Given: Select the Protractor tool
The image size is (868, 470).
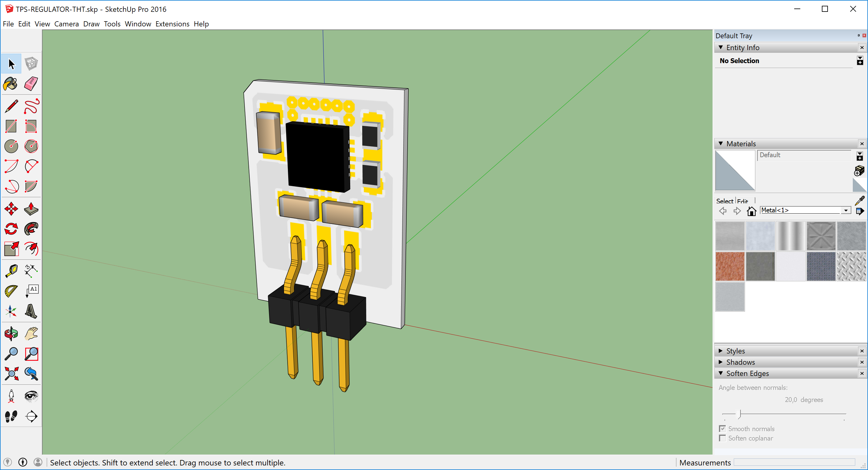Looking at the screenshot, I should tap(11, 291).
